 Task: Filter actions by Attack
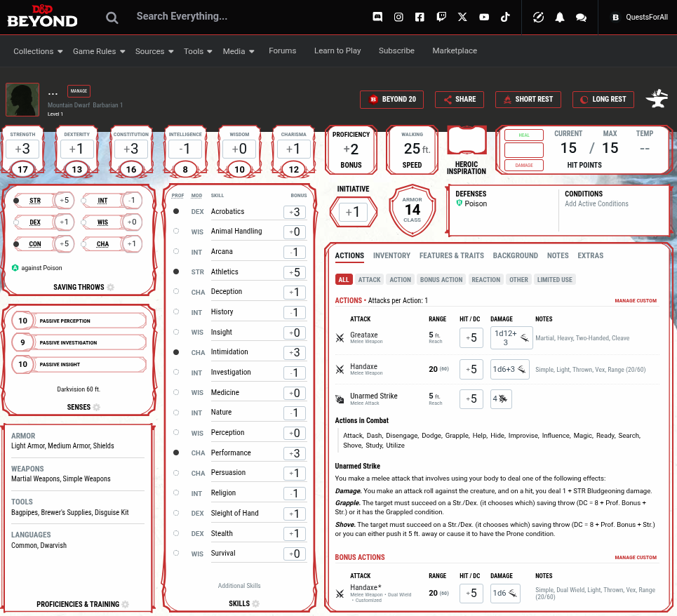click(x=370, y=280)
